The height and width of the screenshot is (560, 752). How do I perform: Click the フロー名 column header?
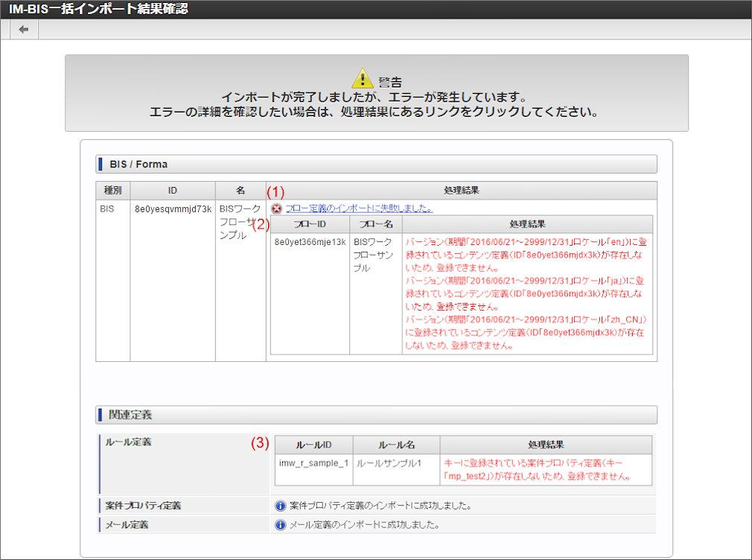pos(375,223)
